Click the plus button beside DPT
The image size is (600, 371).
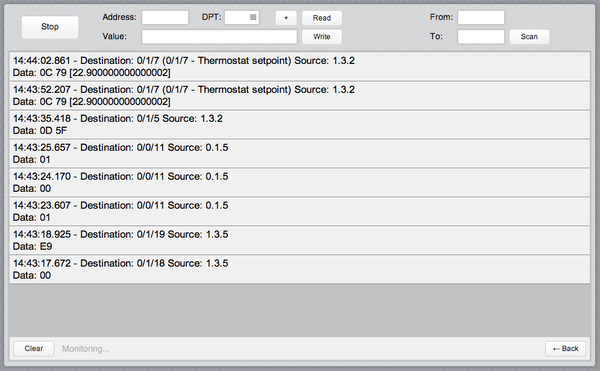pyautogui.click(x=286, y=18)
